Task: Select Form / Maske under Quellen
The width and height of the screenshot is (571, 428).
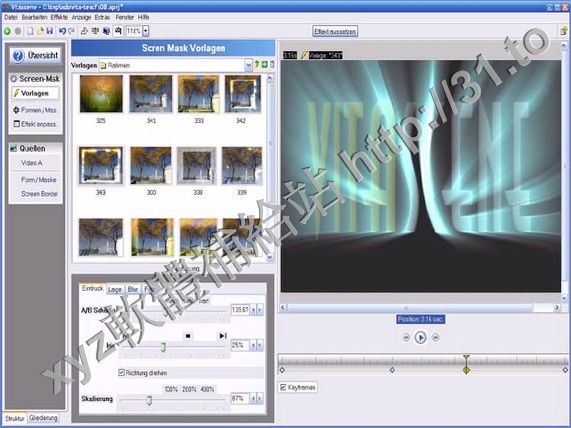Action: [x=39, y=180]
